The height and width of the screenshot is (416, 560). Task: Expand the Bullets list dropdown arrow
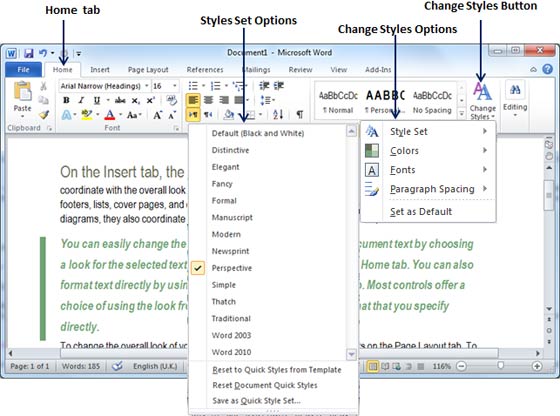[204, 86]
